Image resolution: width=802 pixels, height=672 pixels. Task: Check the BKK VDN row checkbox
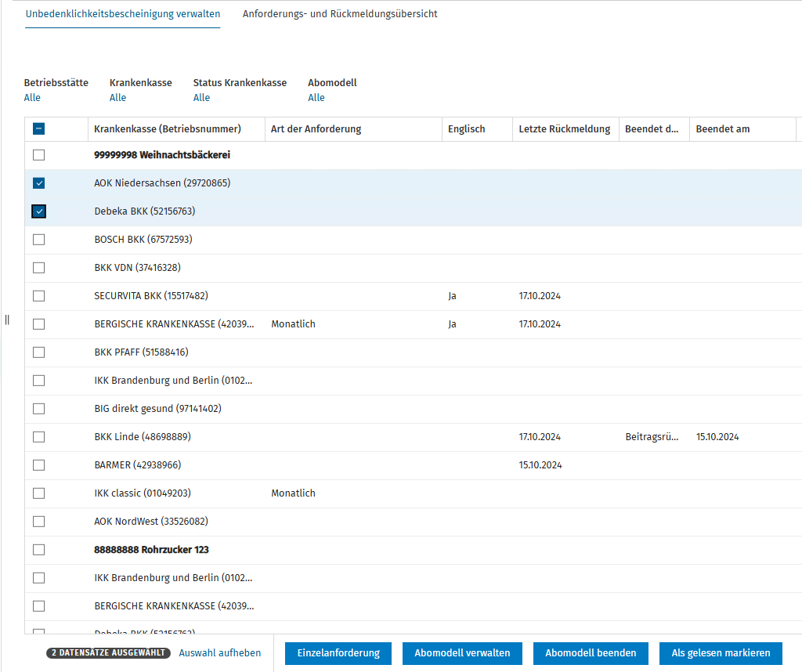click(x=39, y=268)
